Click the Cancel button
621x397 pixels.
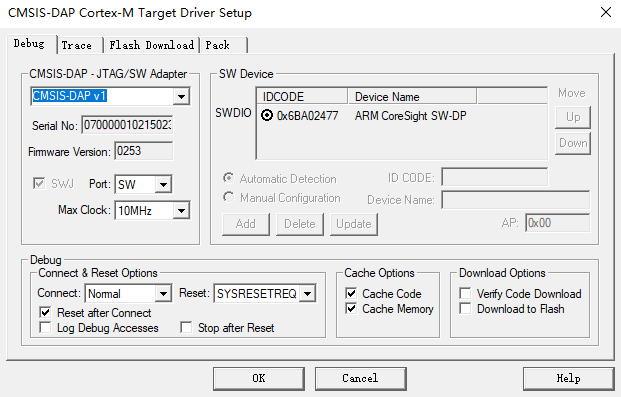[x=360, y=378]
